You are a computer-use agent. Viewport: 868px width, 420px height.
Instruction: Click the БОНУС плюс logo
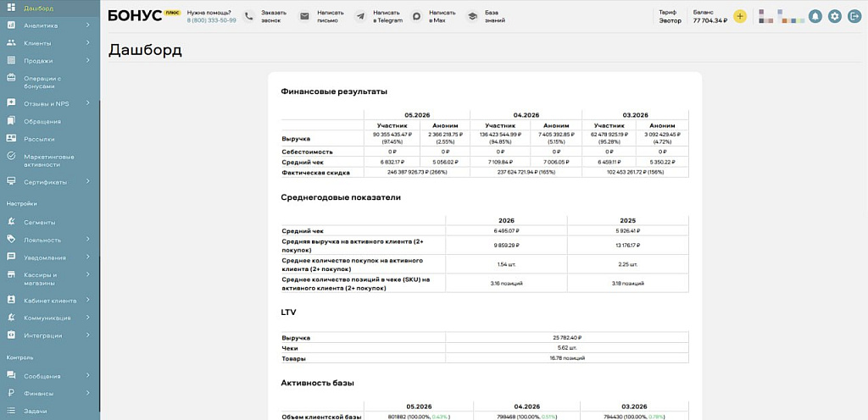[x=144, y=15]
